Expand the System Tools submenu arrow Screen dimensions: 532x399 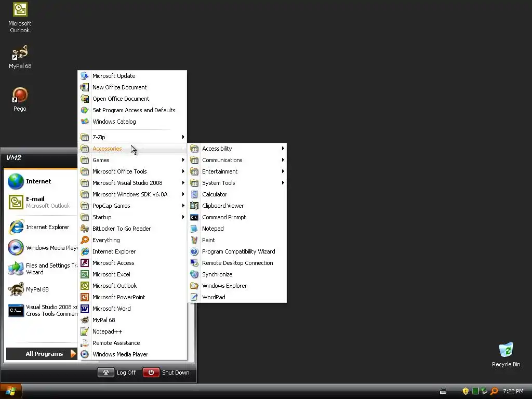283,183
